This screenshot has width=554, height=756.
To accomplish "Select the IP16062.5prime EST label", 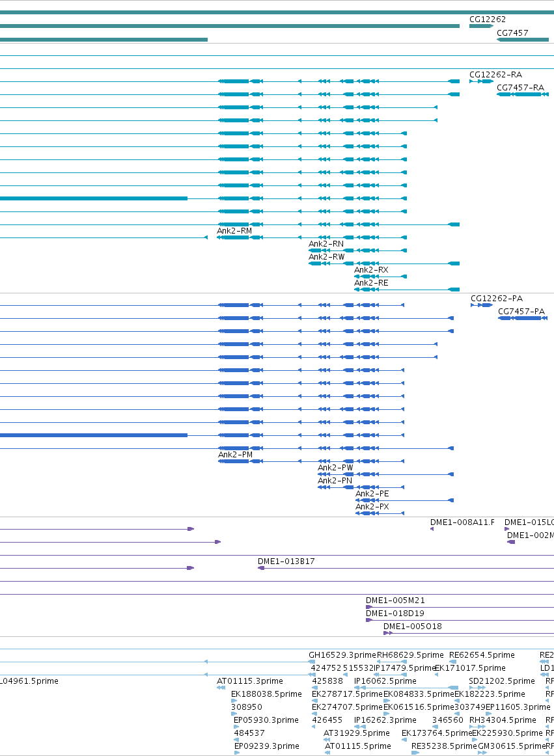I will point(385,681).
